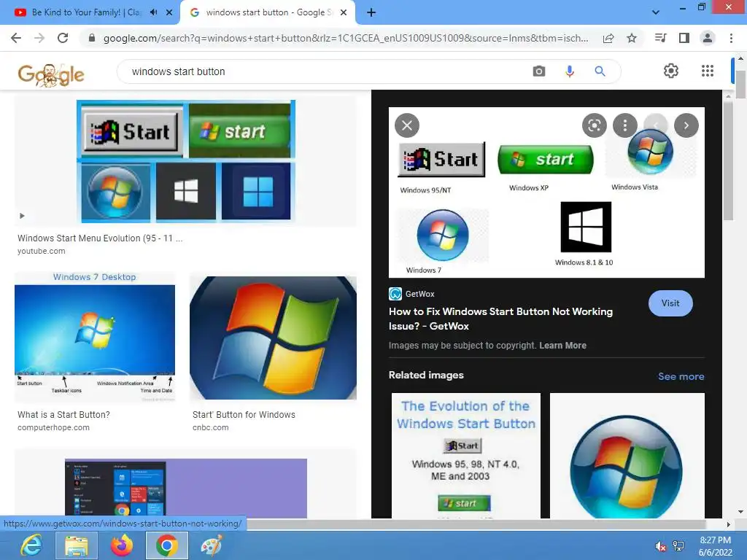Open the Learn More copyright link
This screenshot has height=560, width=747.
562,345
